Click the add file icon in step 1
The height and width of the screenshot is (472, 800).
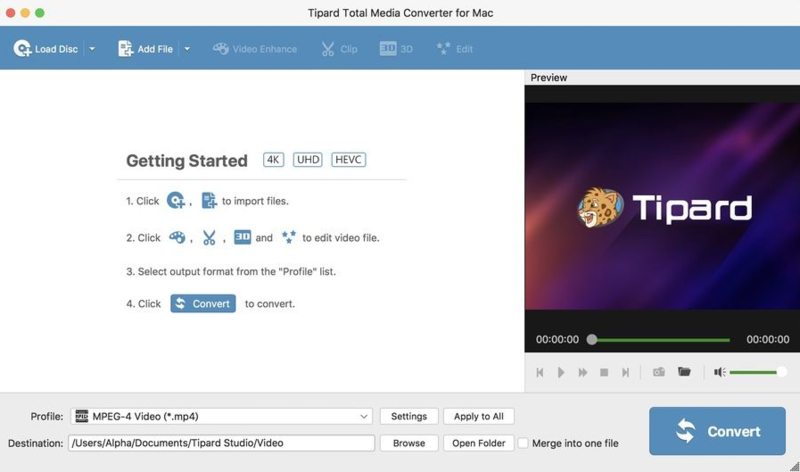209,201
